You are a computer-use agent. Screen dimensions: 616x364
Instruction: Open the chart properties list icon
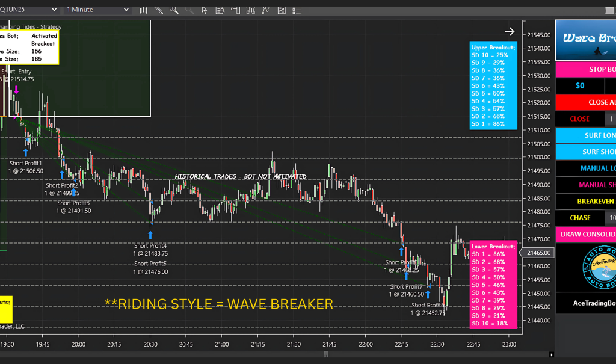point(297,10)
